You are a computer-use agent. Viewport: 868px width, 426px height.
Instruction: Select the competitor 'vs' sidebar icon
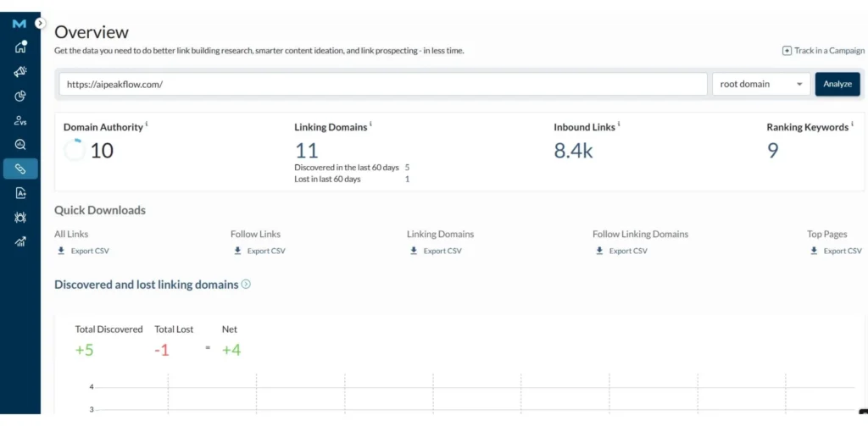(x=20, y=120)
